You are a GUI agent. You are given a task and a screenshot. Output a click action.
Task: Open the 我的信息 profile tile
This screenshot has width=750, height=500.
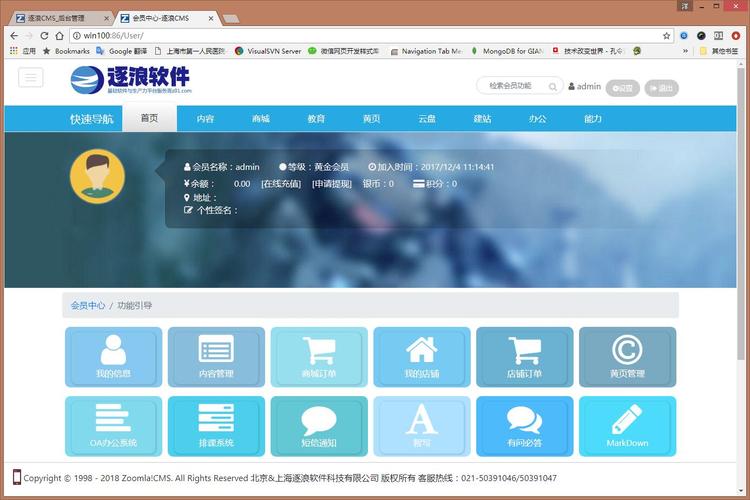click(113, 357)
